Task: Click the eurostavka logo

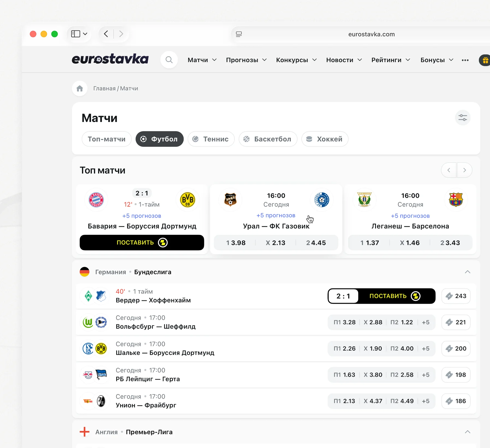Action: click(x=110, y=59)
